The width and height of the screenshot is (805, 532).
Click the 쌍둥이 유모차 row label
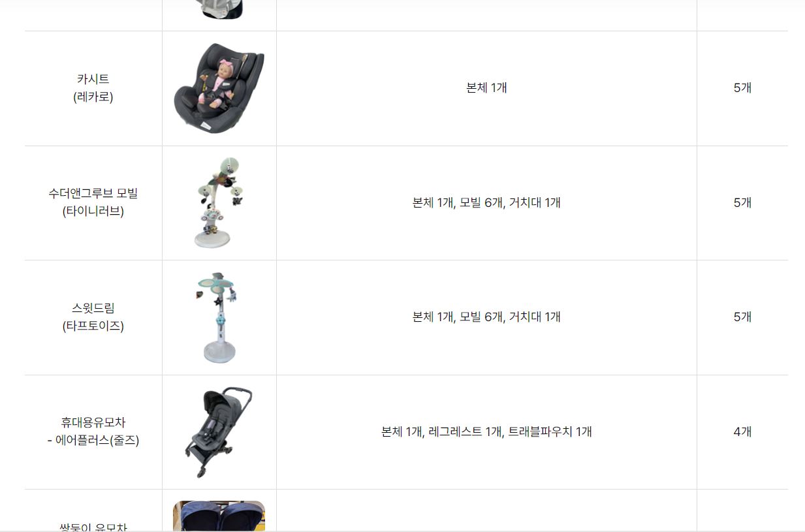point(93,526)
